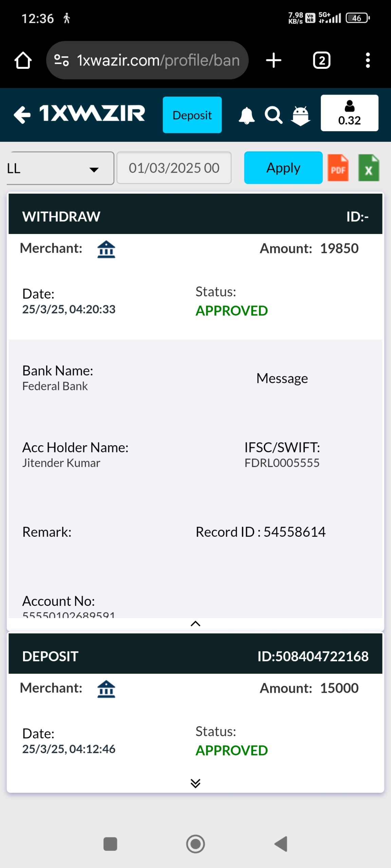Open the transaction type dropdown

point(60,168)
